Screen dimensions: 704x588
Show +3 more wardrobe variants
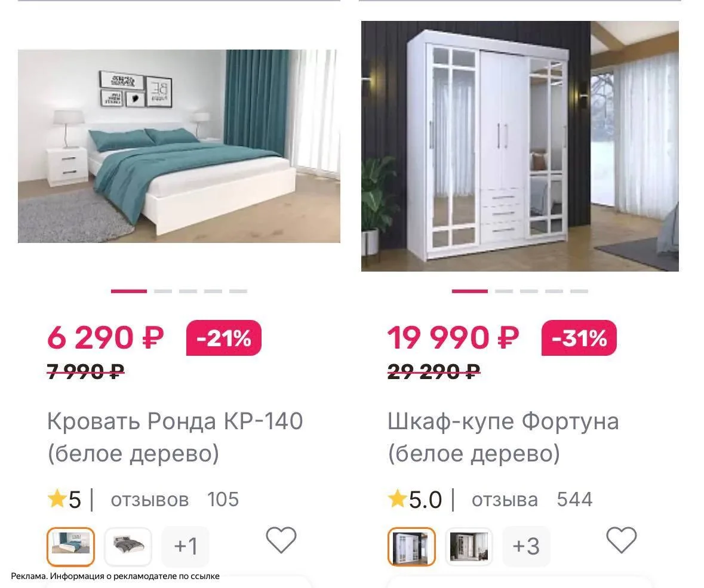point(526,546)
